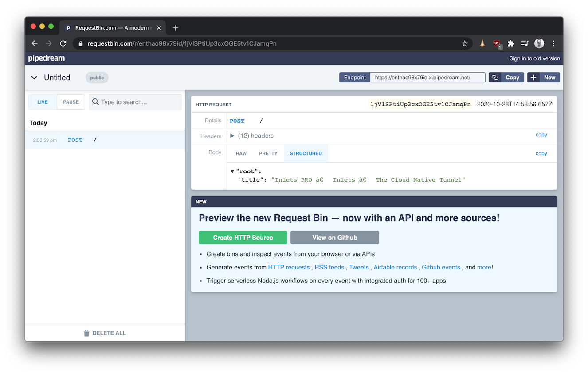The width and height of the screenshot is (588, 374).
Task: Click the request ID 1jVlSPtiUp3cxOGE5tvlCJamqPn
Action: (x=420, y=105)
